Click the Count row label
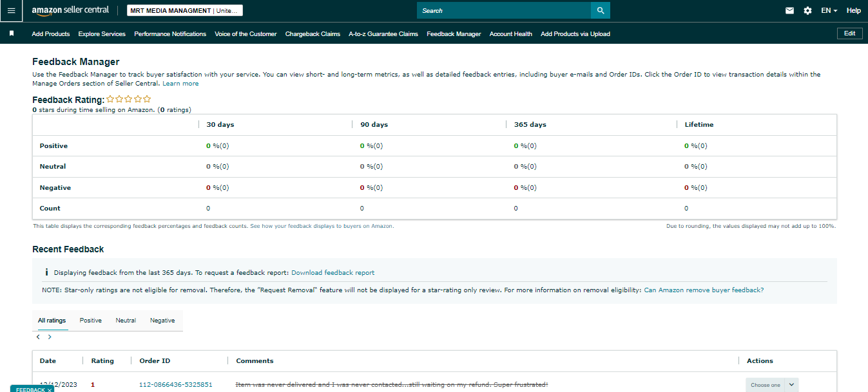 pyautogui.click(x=50, y=209)
